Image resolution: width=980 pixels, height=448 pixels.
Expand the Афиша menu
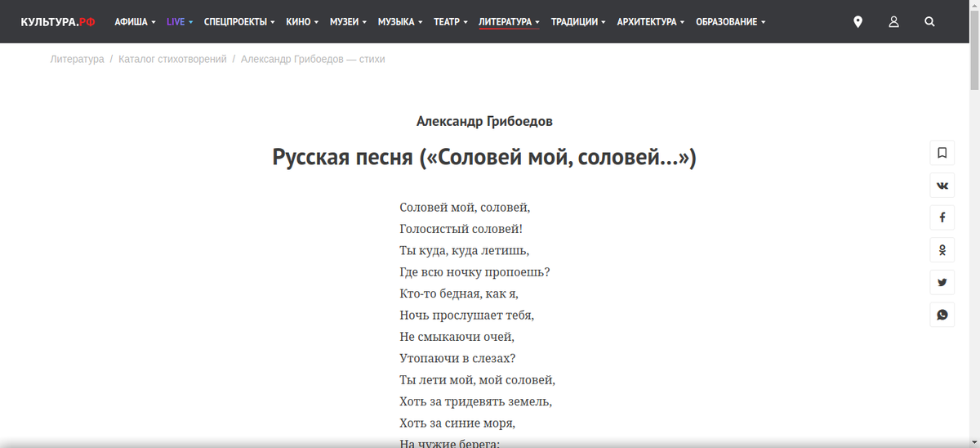135,22
